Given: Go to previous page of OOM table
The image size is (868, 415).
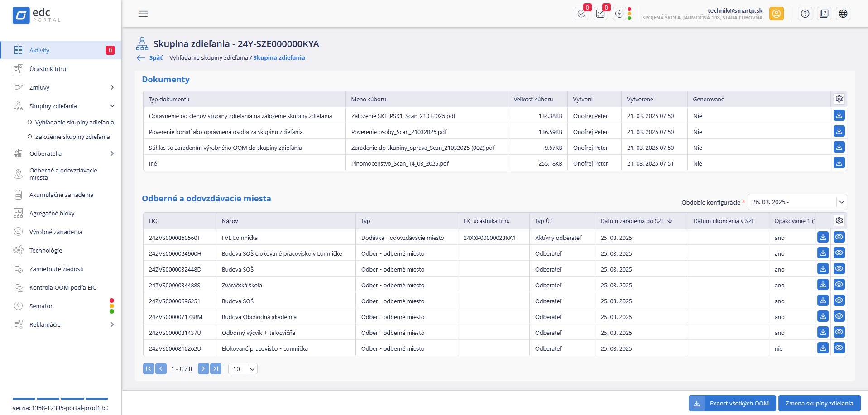Looking at the screenshot, I should click(x=161, y=369).
